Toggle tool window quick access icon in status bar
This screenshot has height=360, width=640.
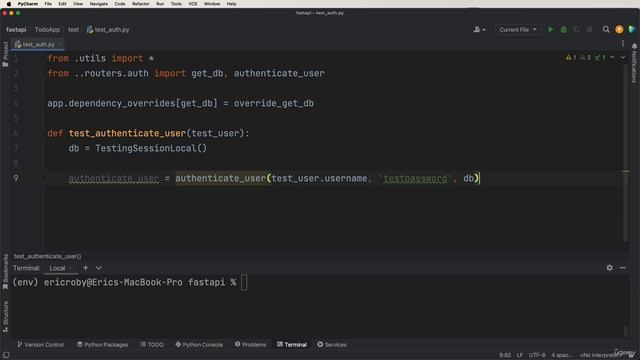tap(6, 355)
